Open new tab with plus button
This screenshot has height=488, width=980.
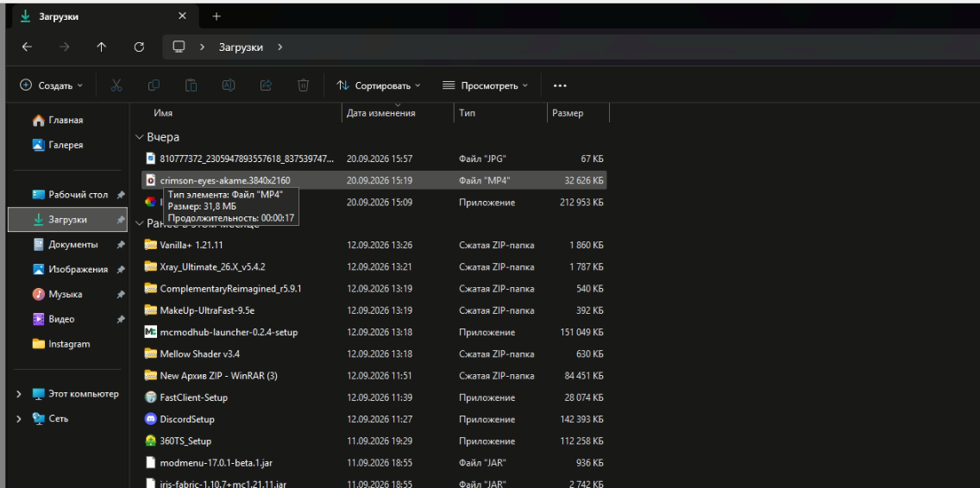(x=217, y=16)
